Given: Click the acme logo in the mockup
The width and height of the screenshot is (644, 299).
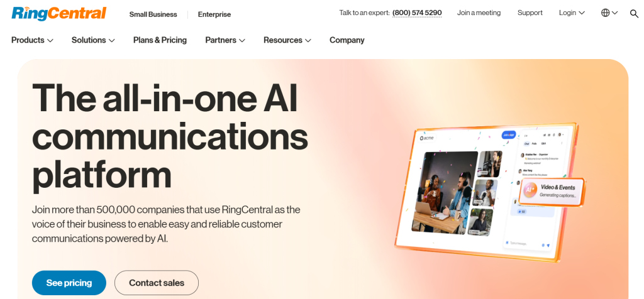Looking at the screenshot, I should point(427,138).
